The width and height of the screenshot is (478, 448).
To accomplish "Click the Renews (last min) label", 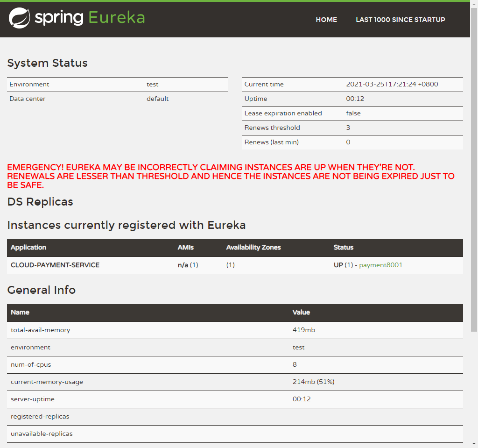I will pyautogui.click(x=271, y=142).
